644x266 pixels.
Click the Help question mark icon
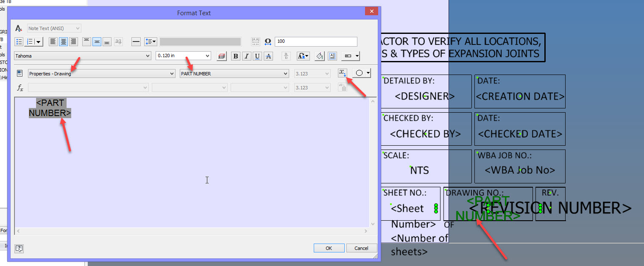(x=19, y=249)
